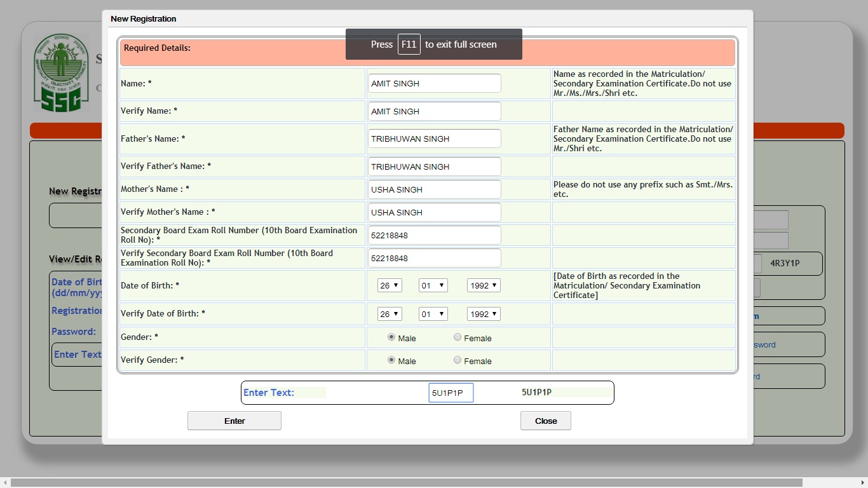Screen dimensions: 868x488
Task: Click the Enter Text captcha input box
Action: tap(451, 393)
